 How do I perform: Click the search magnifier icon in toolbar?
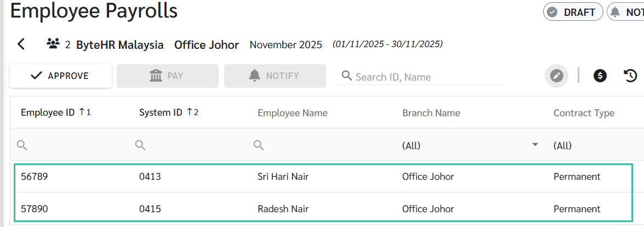click(x=346, y=76)
